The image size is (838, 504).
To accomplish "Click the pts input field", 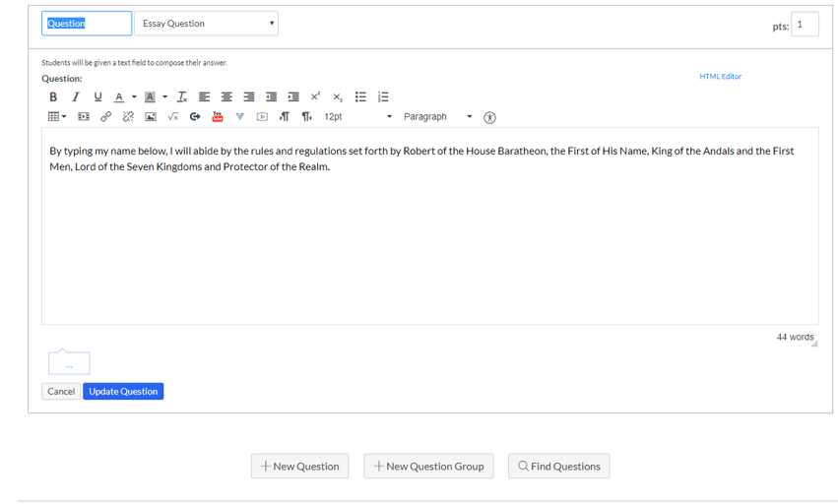I will [805, 25].
